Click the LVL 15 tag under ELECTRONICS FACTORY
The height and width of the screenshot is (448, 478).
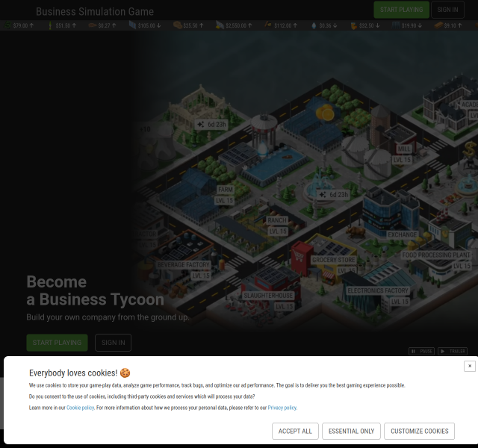pyautogui.click(x=400, y=302)
